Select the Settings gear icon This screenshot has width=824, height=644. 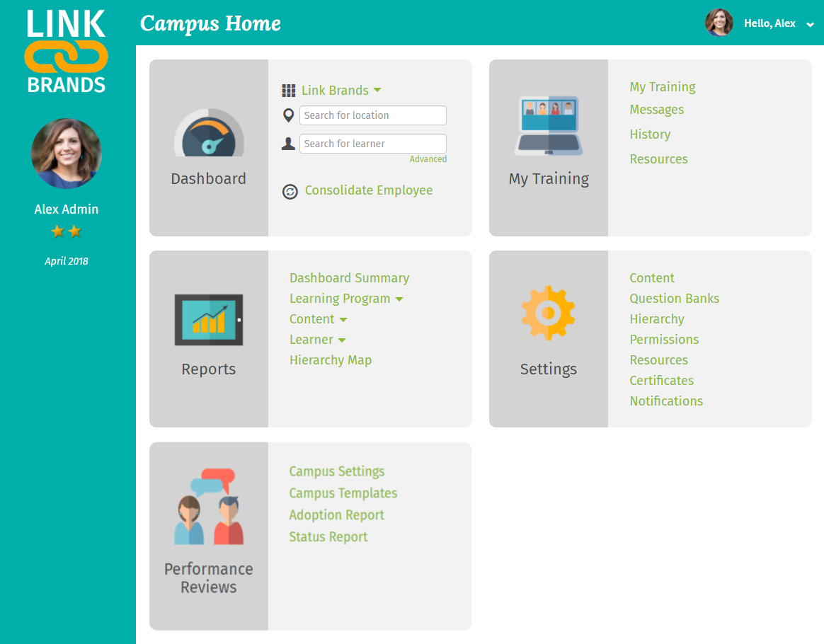pyautogui.click(x=549, y=312)
